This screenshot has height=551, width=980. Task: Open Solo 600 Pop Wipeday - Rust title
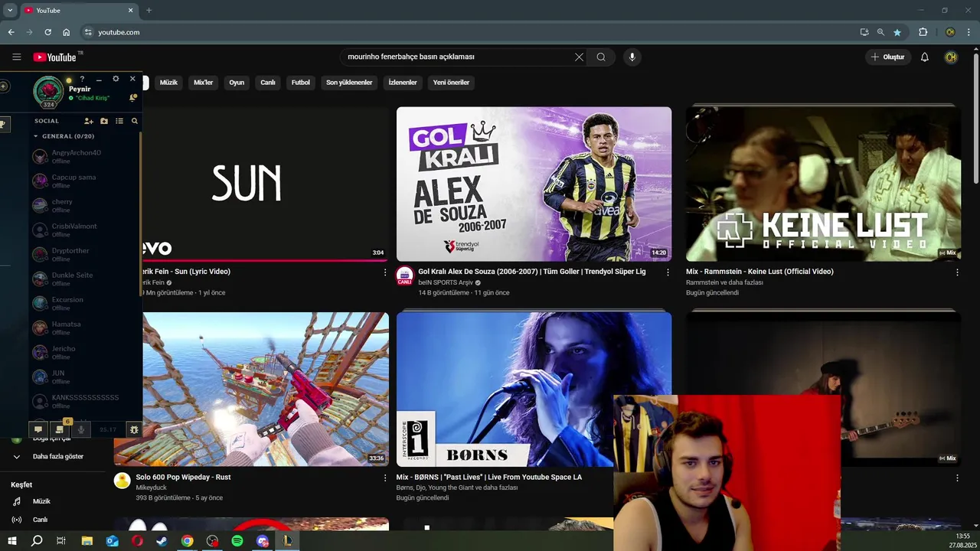click(x=183, y=477)
